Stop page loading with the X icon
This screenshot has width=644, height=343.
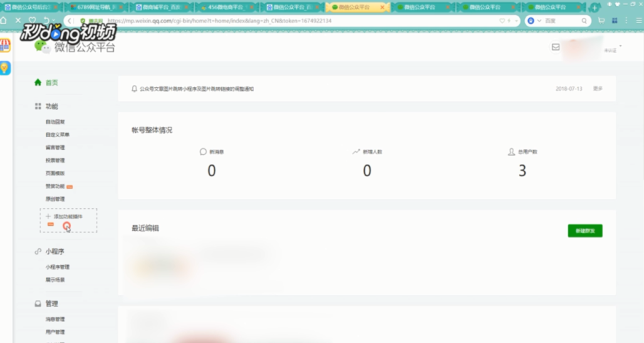pyautogui.click(x=18, y=20)
